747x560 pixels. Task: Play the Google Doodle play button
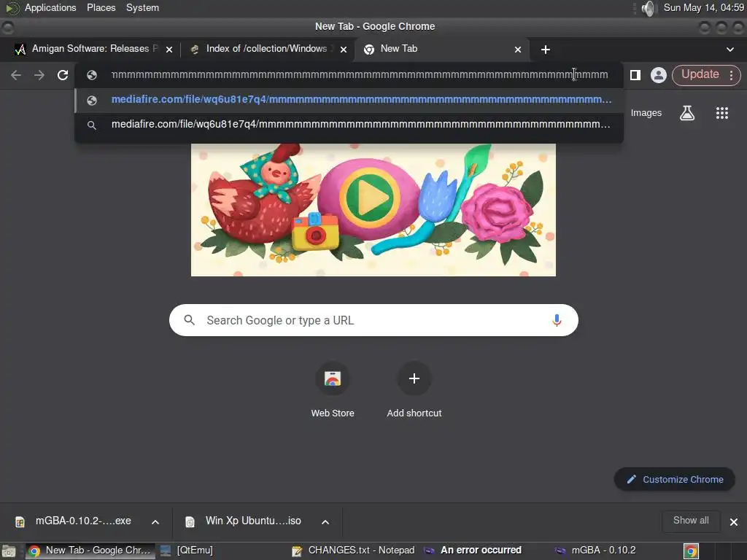[x=369, y=197]
